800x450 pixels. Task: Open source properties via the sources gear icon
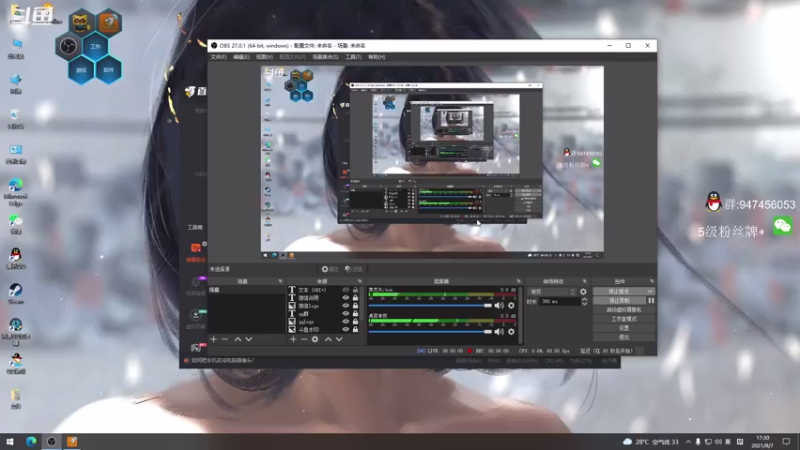315,339
